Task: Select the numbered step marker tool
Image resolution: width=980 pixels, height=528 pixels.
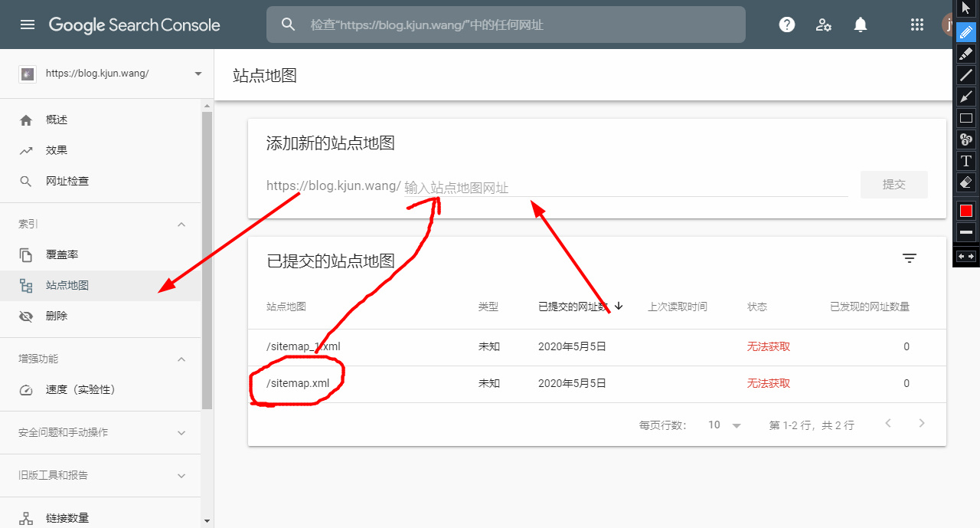Action: click(966, 139)
